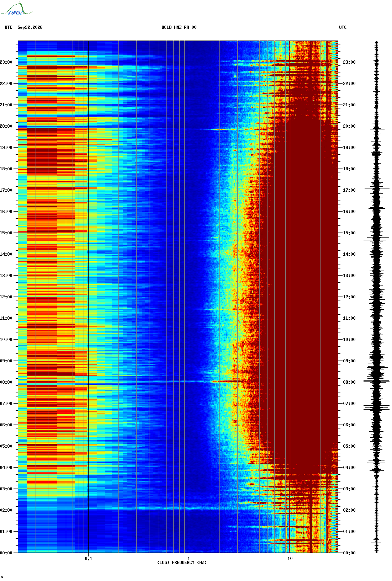The height and width of the screenshot is (581, 392).
Task: Click the left UTC header label
Action: click(9, 27)
